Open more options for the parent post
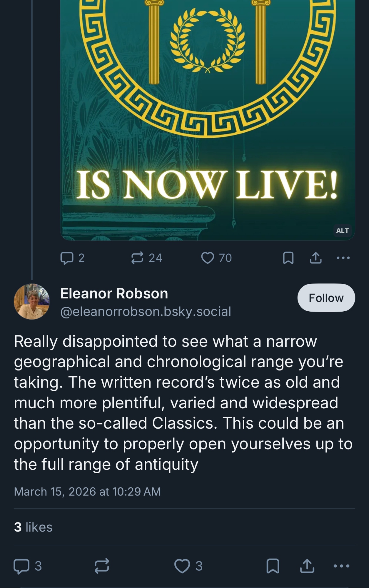Image resolution: width=369 pixels, height=588 pixels. 343,258
